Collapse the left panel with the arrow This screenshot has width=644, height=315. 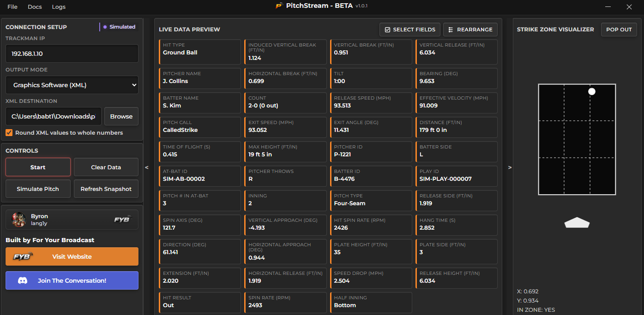click(x=147, y=167)
